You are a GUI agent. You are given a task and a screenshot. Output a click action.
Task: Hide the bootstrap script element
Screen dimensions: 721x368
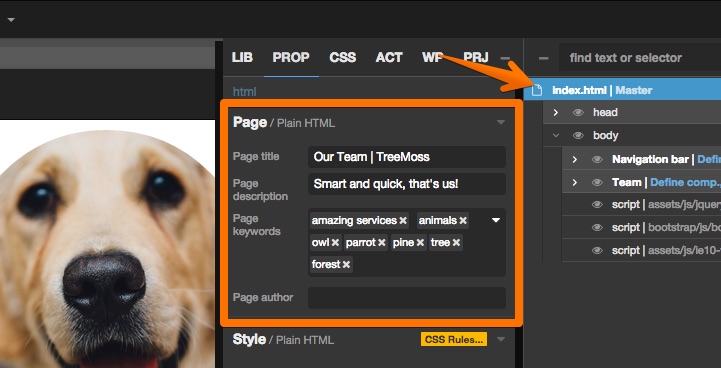tap(597, 228)
